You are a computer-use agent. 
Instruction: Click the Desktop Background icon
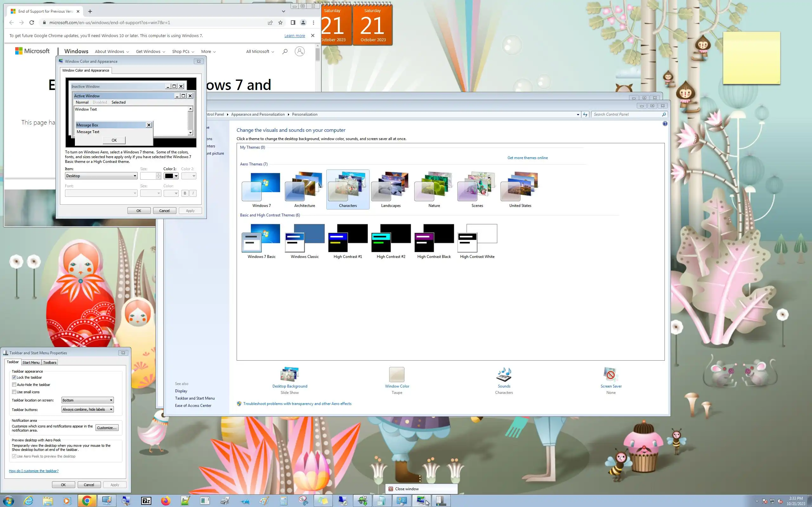[290, 375]
